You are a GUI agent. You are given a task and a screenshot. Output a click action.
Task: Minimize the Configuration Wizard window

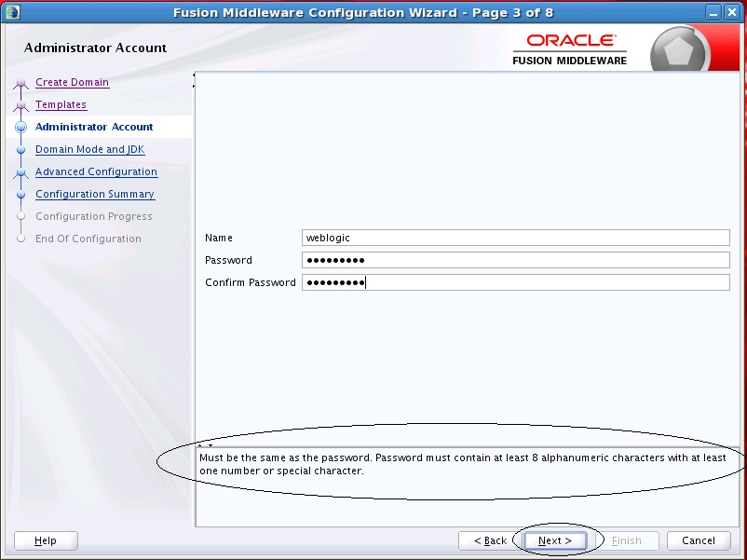pos(713,12)
